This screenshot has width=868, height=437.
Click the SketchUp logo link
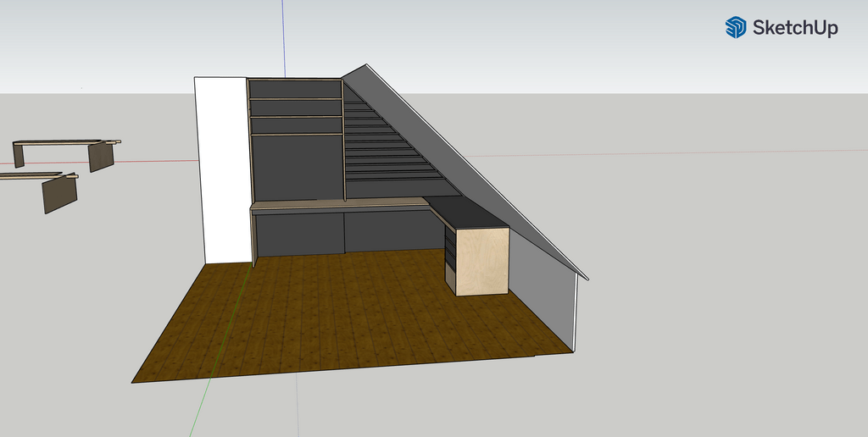[x=781, y=27]
